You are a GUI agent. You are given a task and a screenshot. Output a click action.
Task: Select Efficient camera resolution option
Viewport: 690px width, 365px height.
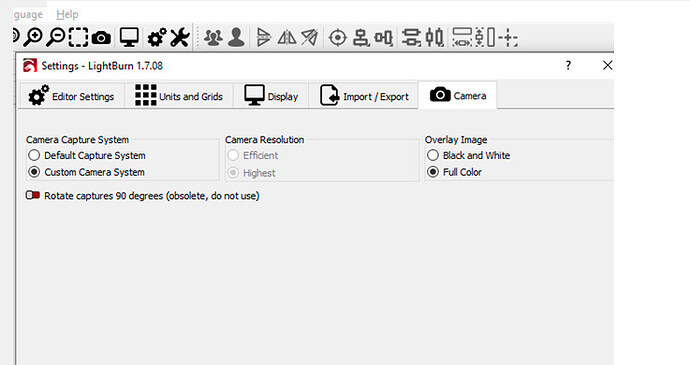233,155
